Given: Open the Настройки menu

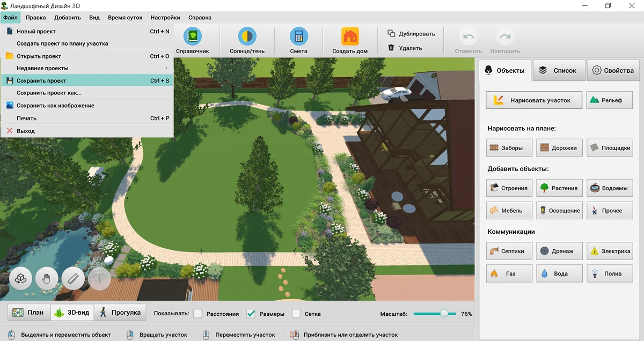Looking at the screenshot, I should (165, 18).
